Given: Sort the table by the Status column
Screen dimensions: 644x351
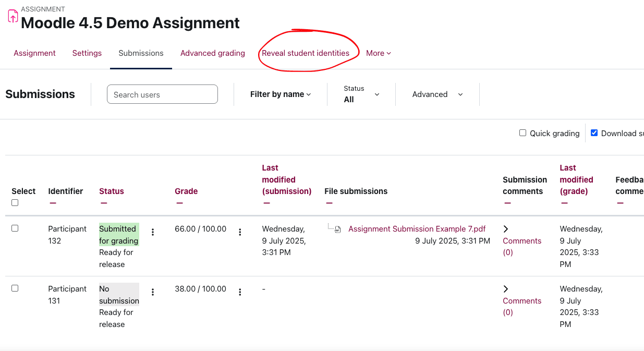Looking at the screenshot, I should coord(112,191).
